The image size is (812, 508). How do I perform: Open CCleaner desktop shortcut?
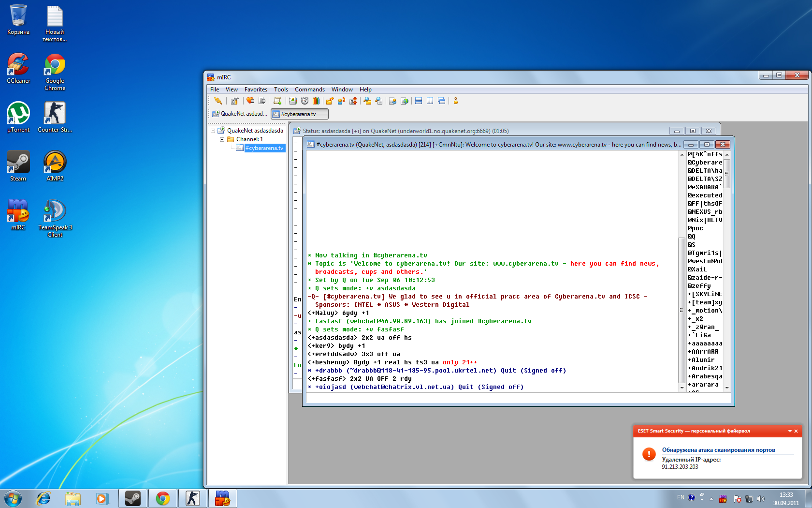[x=18, y=69]
